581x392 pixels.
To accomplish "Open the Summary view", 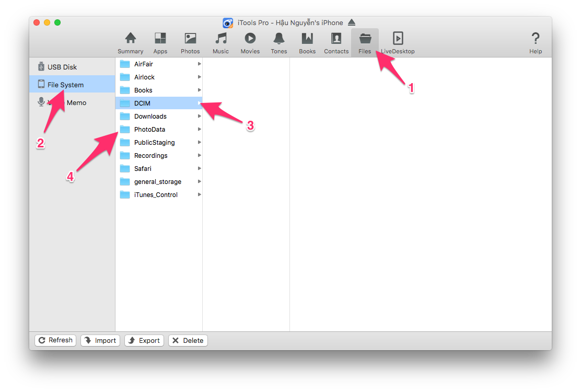I will click(130, 42).
